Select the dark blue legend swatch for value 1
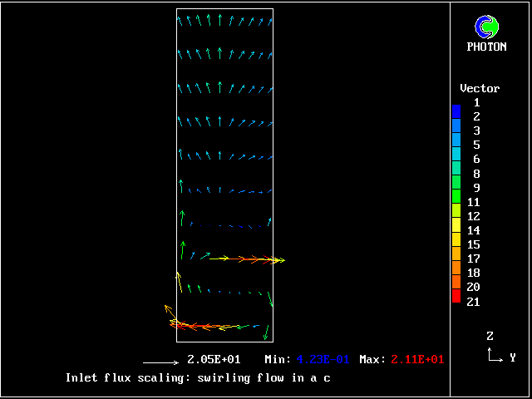The height and width of the screenshot is (399, 532). click(456, 109)
